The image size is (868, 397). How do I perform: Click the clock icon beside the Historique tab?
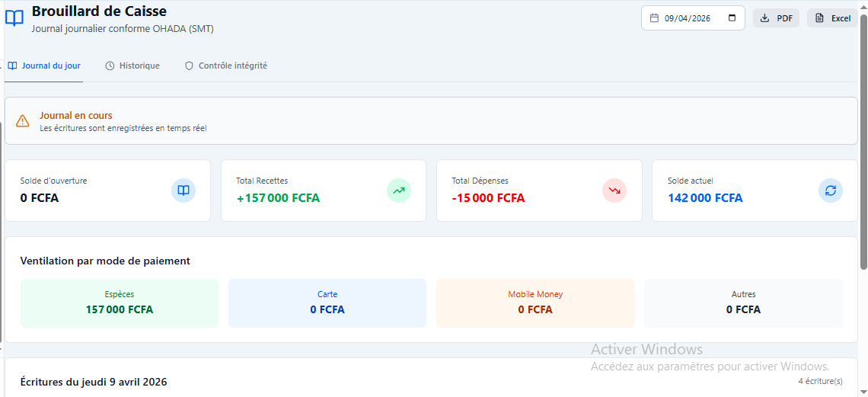click(x=110, y=66)
